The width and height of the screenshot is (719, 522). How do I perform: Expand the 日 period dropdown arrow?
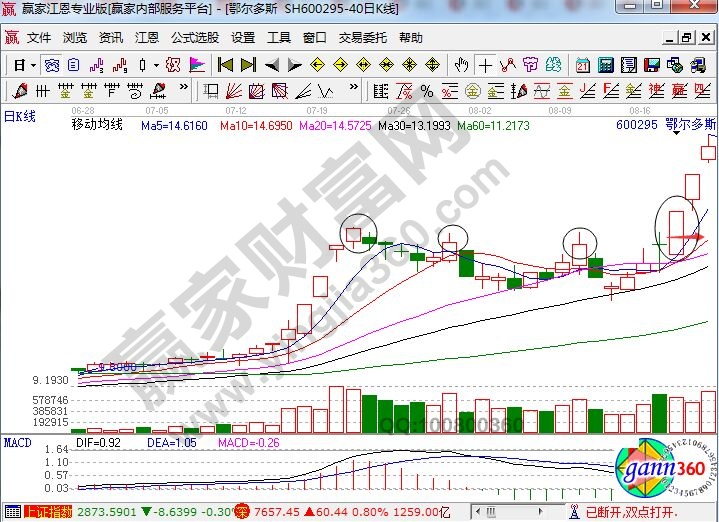[33, 65]
